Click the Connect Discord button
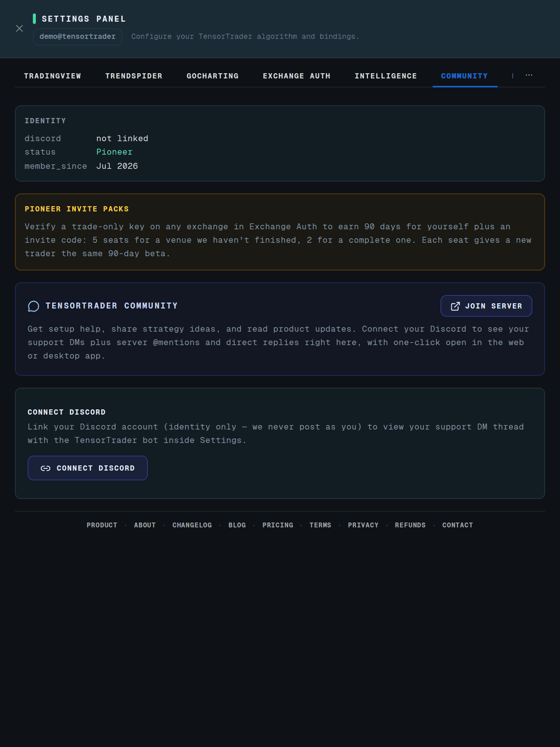This screenshot has width=560, height=747. point(88,468)
